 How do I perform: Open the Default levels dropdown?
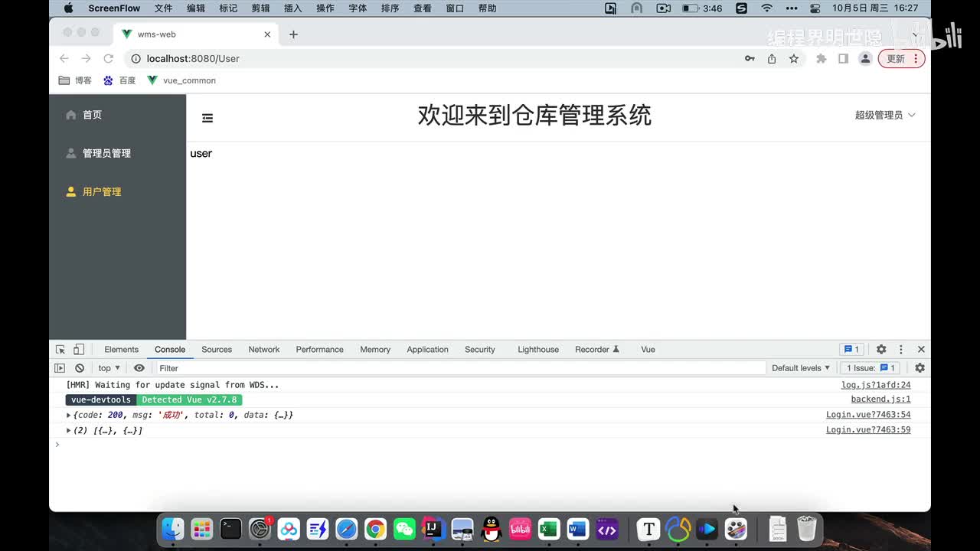[x=801, y=368]
